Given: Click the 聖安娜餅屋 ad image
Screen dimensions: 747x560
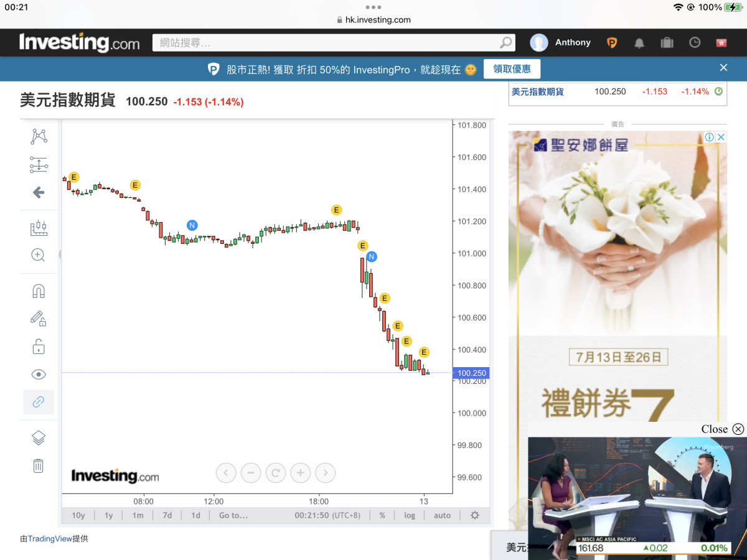Looking at the screenshot, I should tap(618, 276).
